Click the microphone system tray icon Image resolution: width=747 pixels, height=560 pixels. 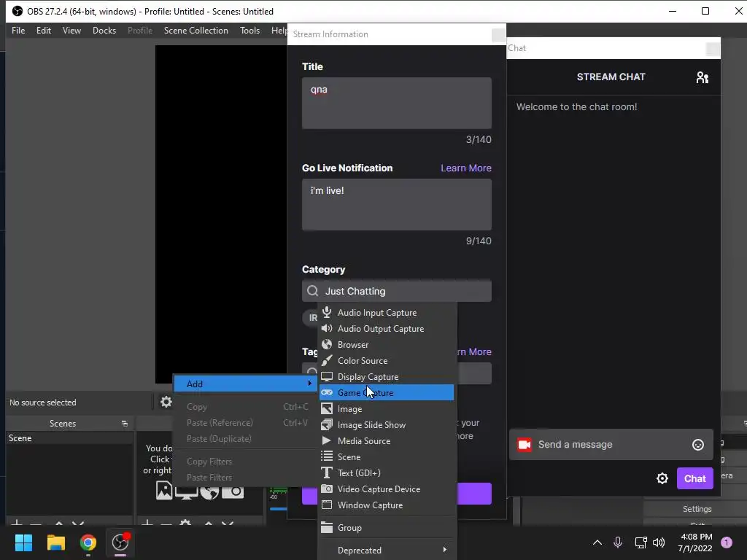click(617, 542)
